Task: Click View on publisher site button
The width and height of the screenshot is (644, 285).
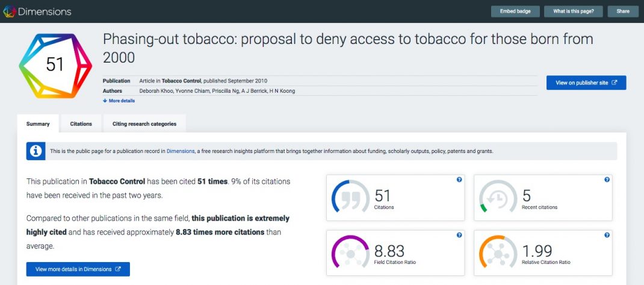Action: [x=586, y=83]
